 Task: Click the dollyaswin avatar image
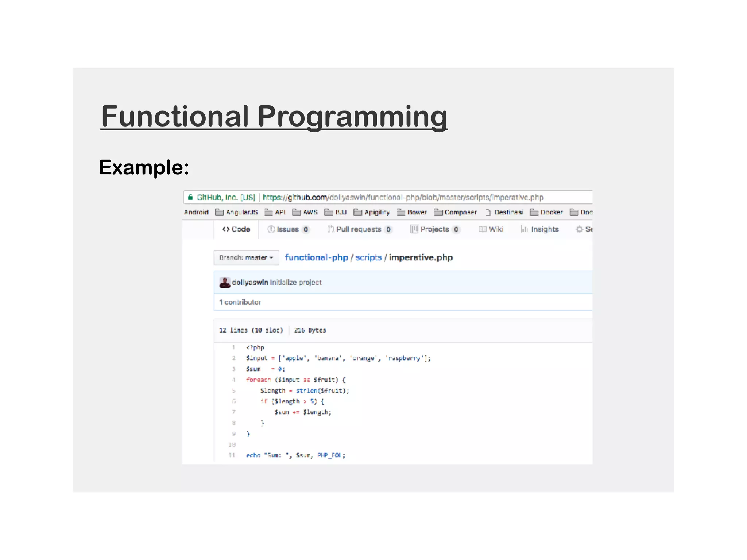click(x=225, y=283)
